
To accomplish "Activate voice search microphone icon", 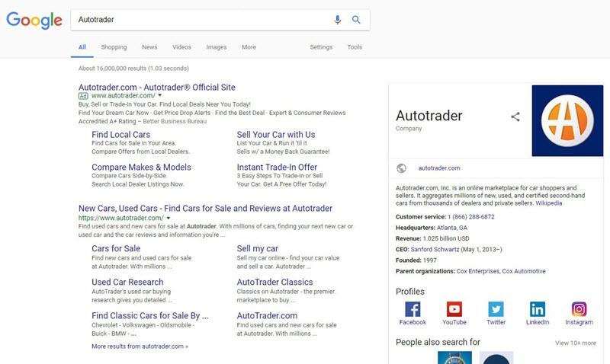I will pos(337,20).
